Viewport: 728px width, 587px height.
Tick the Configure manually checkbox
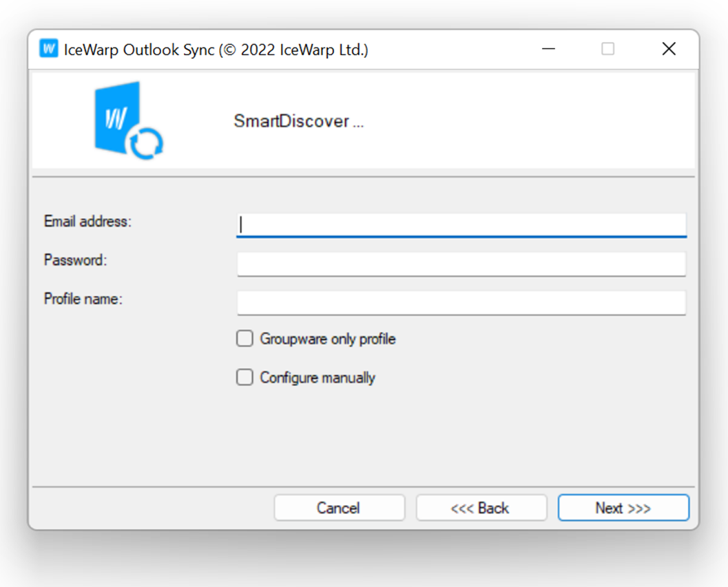(245, 377)
